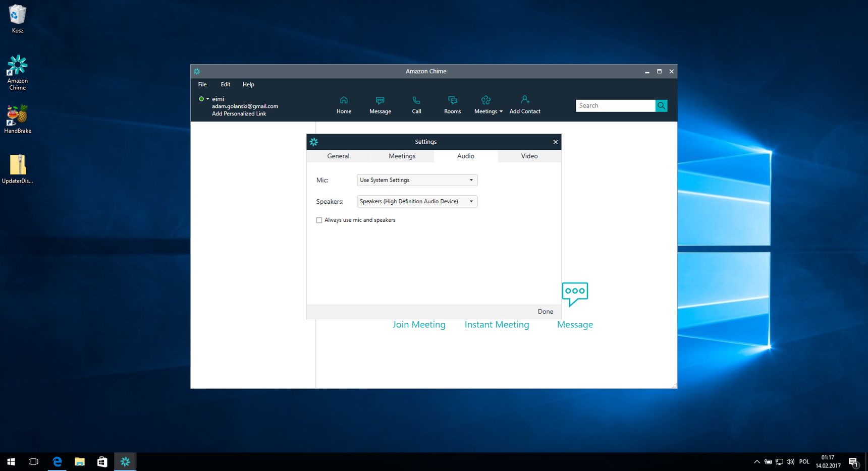Show hidden system tray icons
The height and width of the screenshot is (471, 868).
[757, 461]
